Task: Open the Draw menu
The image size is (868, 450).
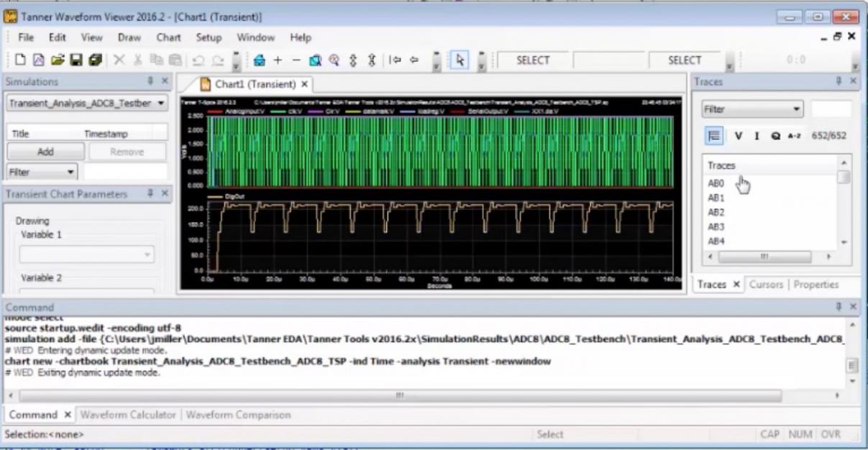Action: click(129, 37)
